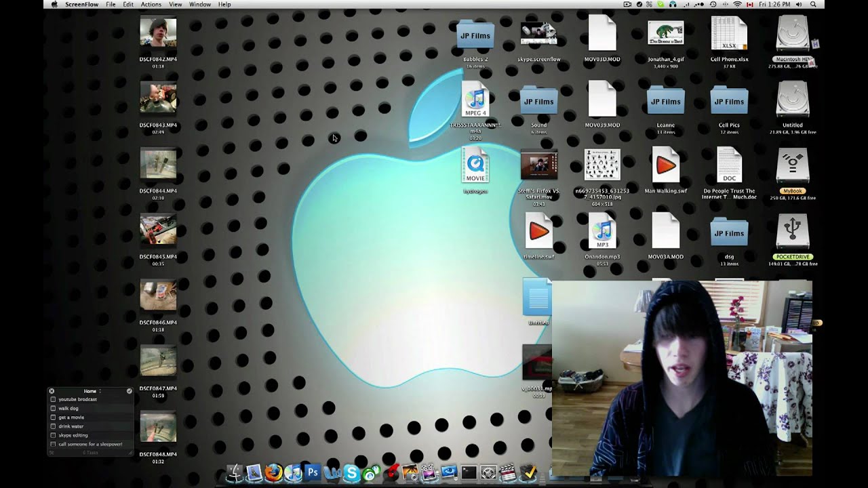Check call someone for a sleepover task
The height and width of the screenshot is (488, 868).
[x=53, y=444]
